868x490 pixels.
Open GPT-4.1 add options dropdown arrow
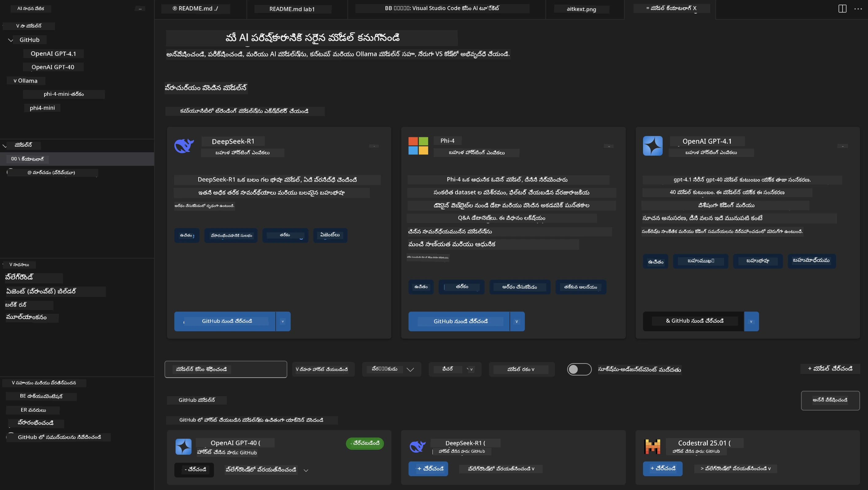tap(751, 321)
